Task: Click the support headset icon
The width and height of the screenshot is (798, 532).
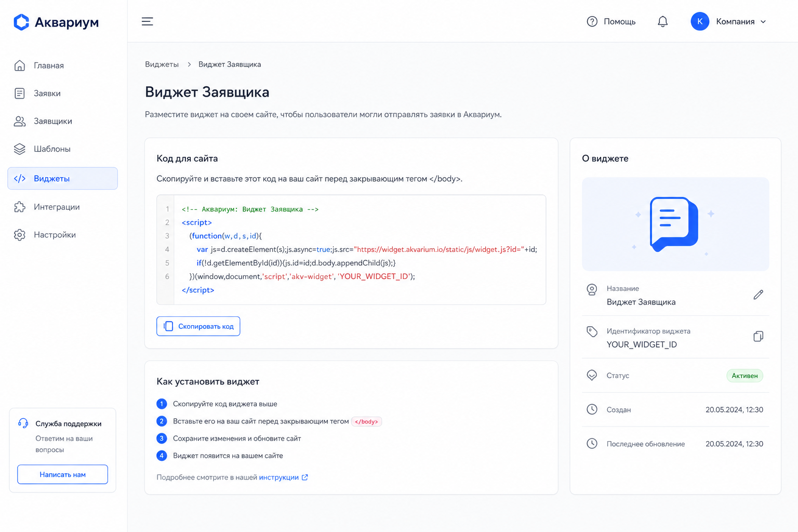Action: coord(23,423)
